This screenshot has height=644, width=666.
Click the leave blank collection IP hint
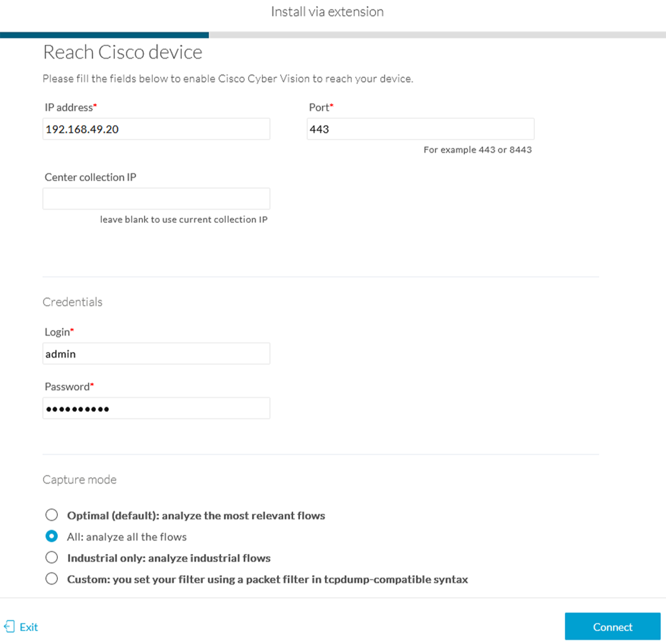click(183, 219)
